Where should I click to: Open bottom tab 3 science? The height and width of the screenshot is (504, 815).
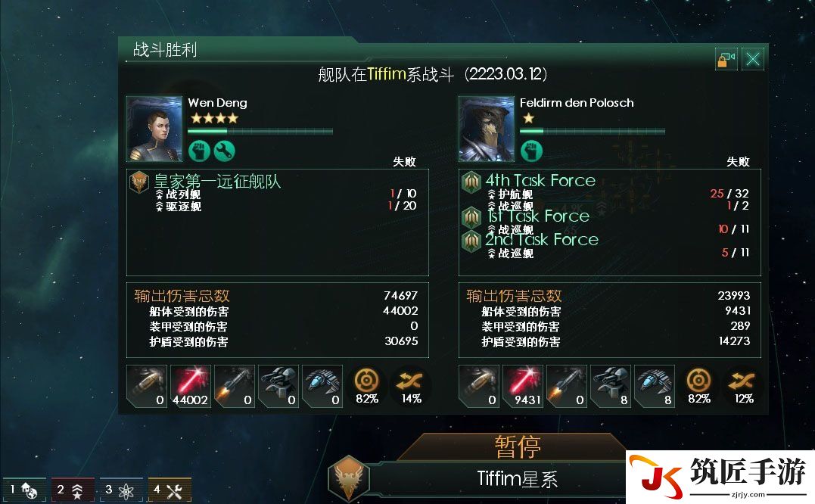click(120, 490)
